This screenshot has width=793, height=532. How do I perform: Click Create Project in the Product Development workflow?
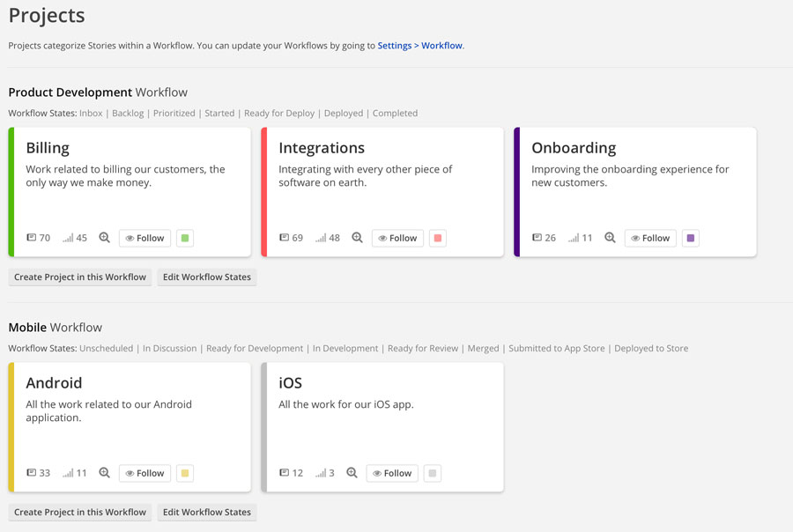pos(79,277)
